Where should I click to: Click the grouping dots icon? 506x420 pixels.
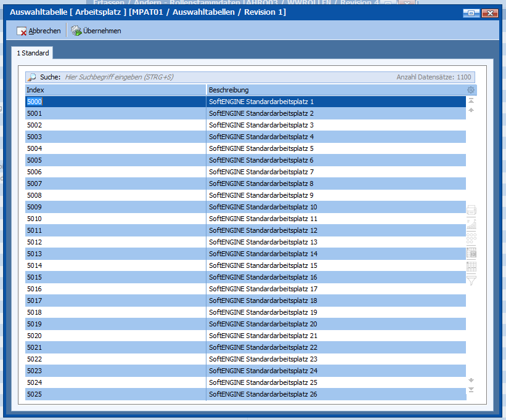tap(471, 238)
